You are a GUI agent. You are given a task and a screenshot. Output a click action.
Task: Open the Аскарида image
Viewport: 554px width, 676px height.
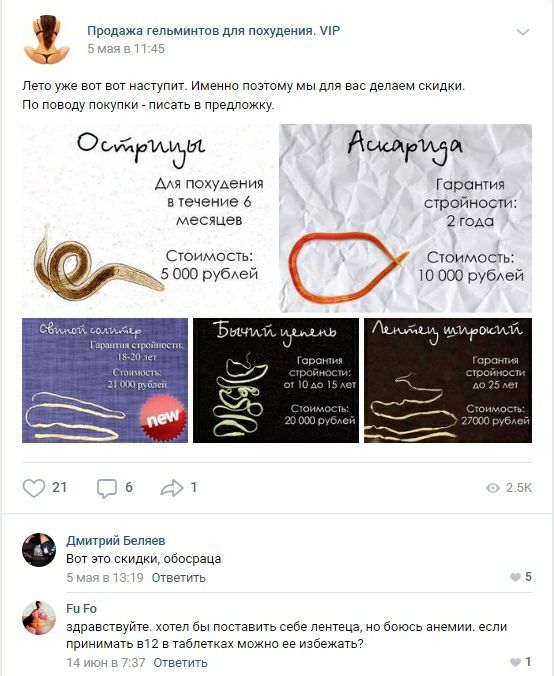pyautogui.click(x=405, y=218)
